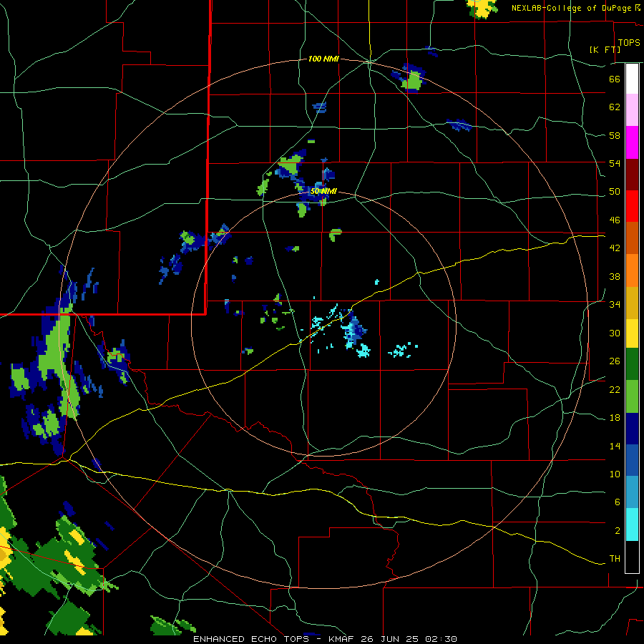Click the legend value 66
The image size is (644, 644).
(x=615, y=79)
